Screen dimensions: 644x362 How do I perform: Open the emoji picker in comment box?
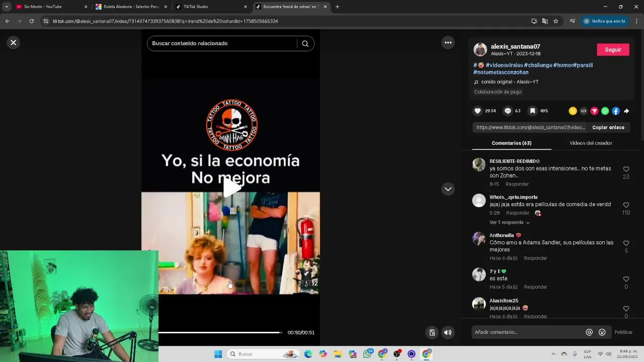602,332
